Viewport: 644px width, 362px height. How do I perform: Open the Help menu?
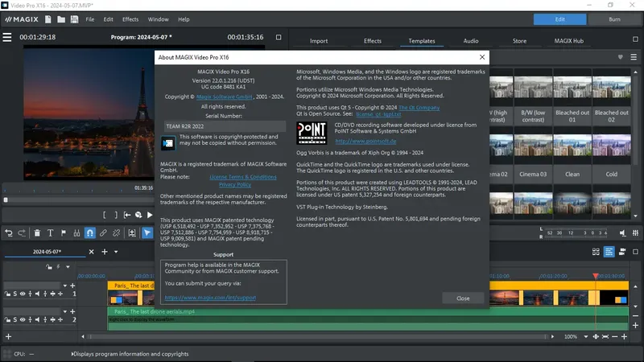[184, 19]
